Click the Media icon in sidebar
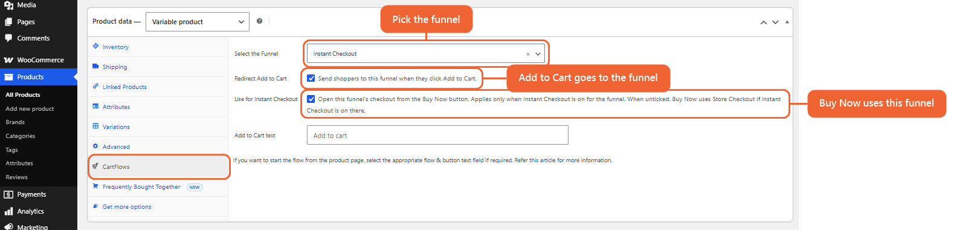This screenshot has width=980, height=230. 8,5
